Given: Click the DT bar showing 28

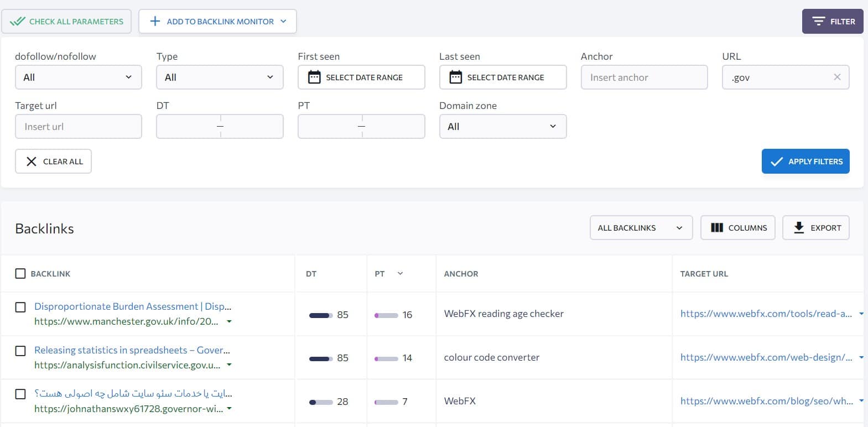Looking at the screenshot, I should (321, 402).
